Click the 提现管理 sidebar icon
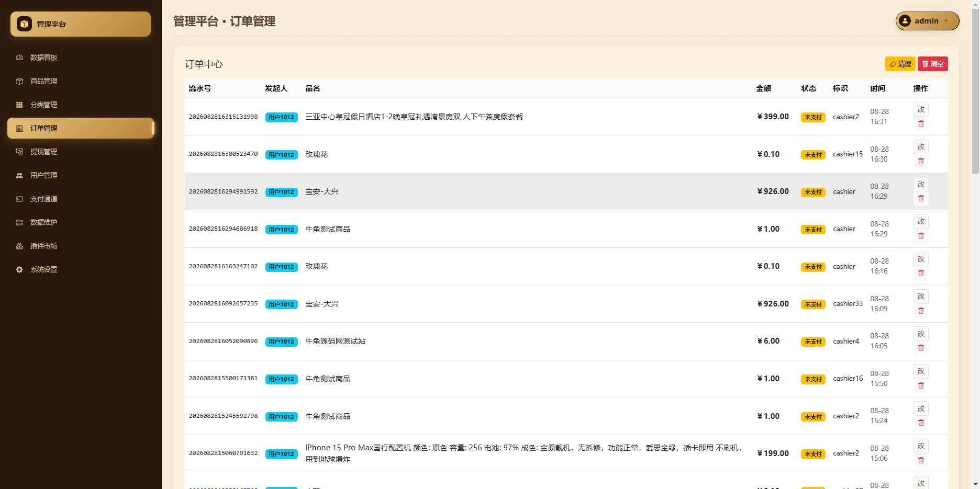 (19, 152)
